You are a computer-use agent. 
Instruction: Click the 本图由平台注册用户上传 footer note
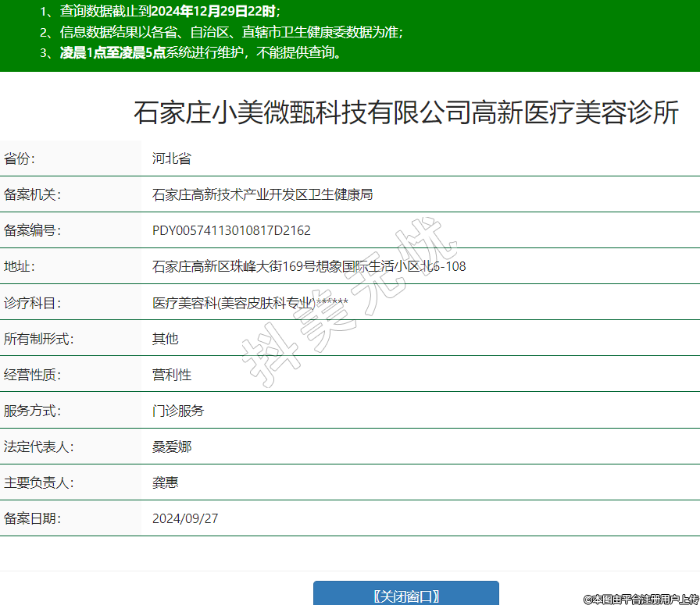tap(641, 599)
